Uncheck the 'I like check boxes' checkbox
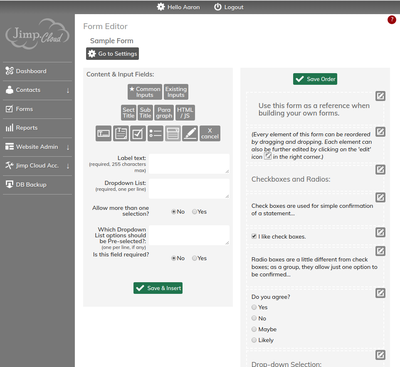Screen dimensions: 400x367 coord(254,236)
